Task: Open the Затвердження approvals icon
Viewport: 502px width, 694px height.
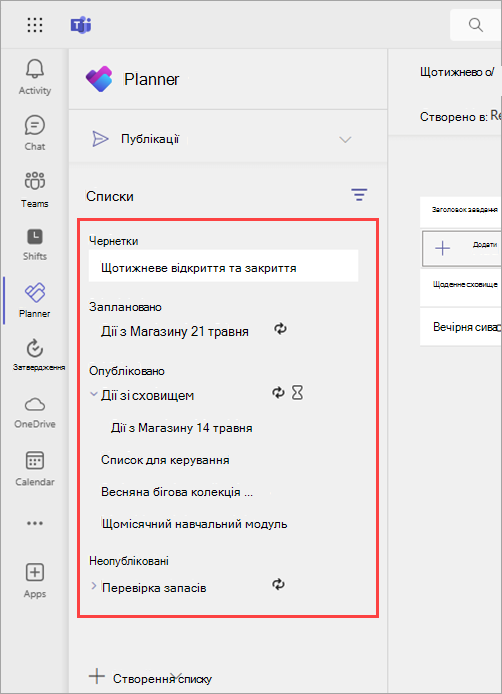Action: 35,348
